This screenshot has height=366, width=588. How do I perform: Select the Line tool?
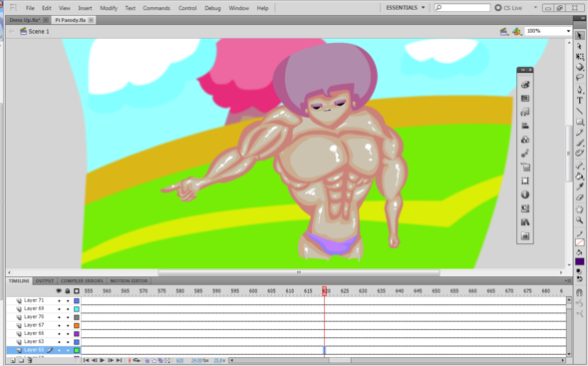tap(580, 111)
